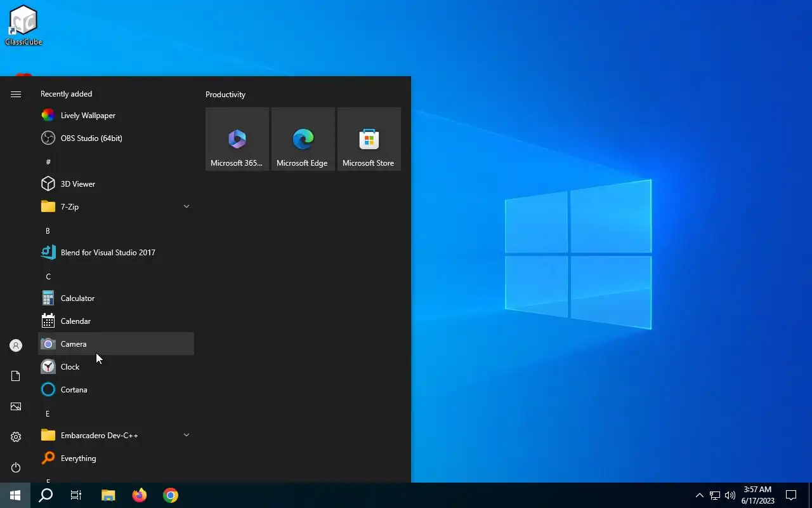Expand the 7-Zip folder chevron
Screen dimensions: 812x508
tap(187, 207)
